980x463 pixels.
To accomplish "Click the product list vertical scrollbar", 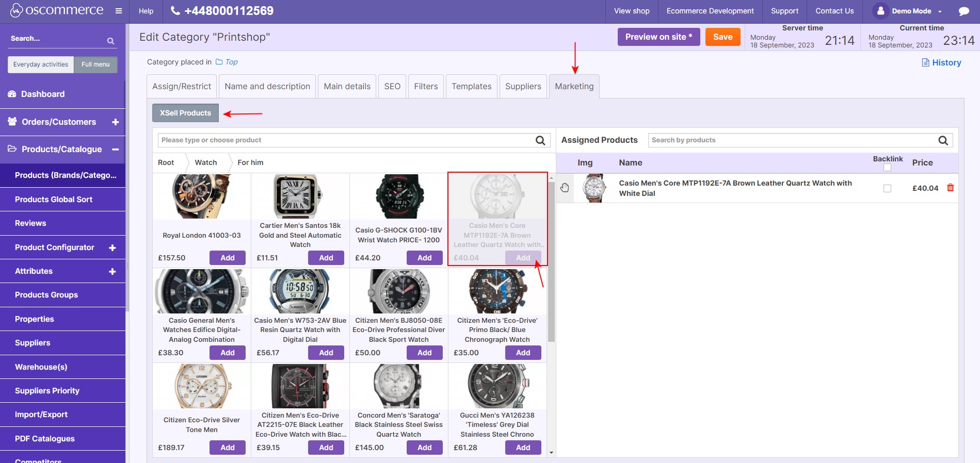I will coord(552,261).
